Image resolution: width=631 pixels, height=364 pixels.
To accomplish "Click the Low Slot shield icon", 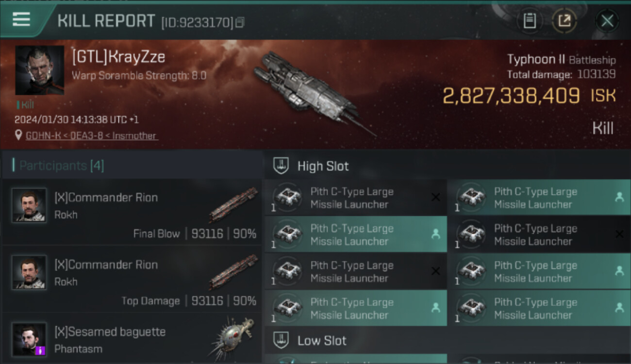I will (x=282, y=340).
